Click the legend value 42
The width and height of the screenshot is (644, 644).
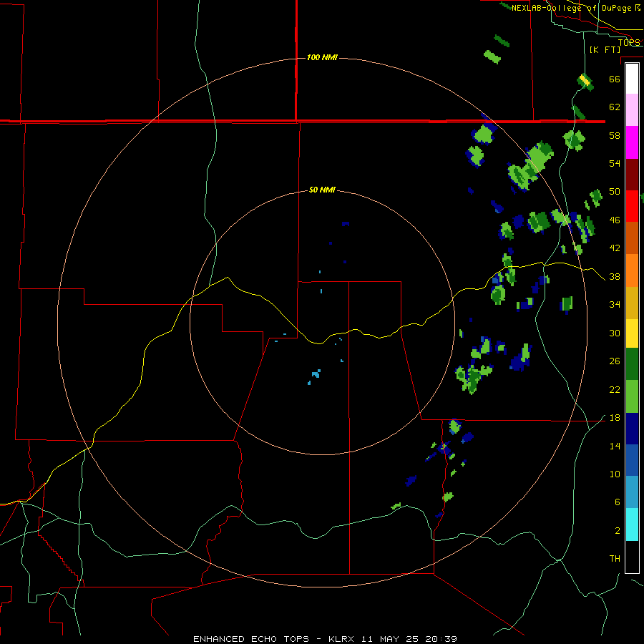(x=615, y=248)
